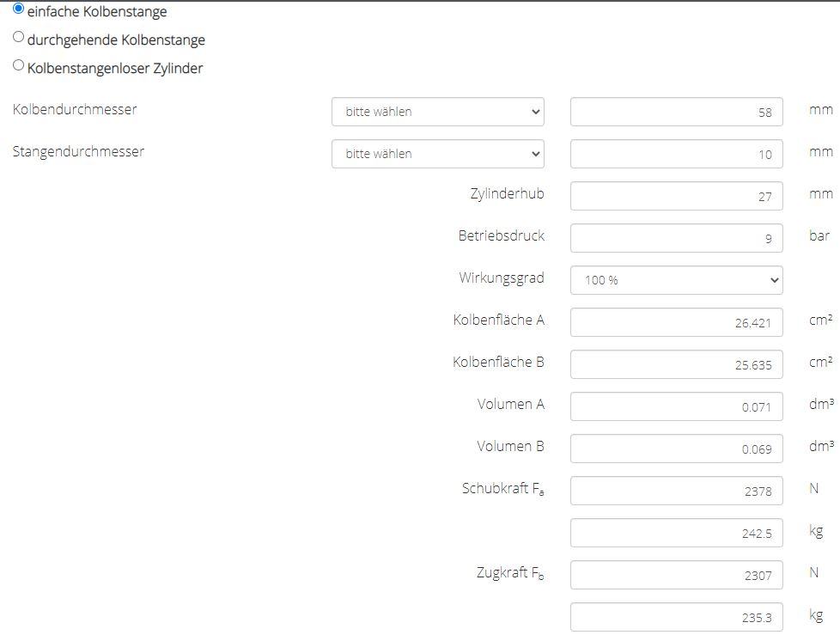Click the durchgehende Kolbenstange label text

116,40
